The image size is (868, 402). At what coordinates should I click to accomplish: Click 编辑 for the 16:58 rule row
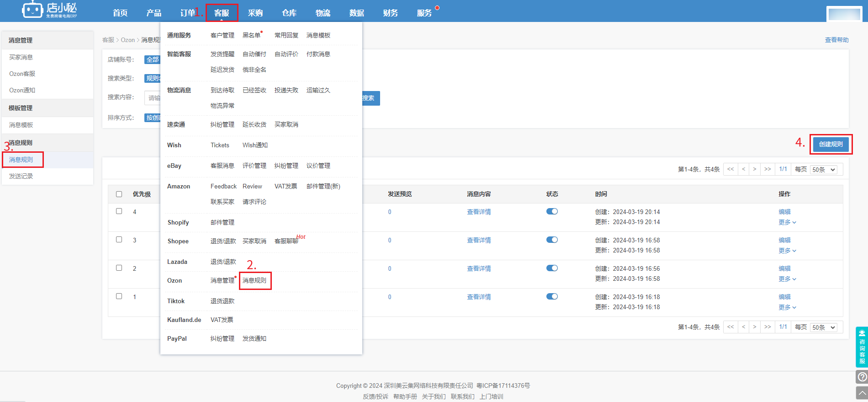[784, 240]
